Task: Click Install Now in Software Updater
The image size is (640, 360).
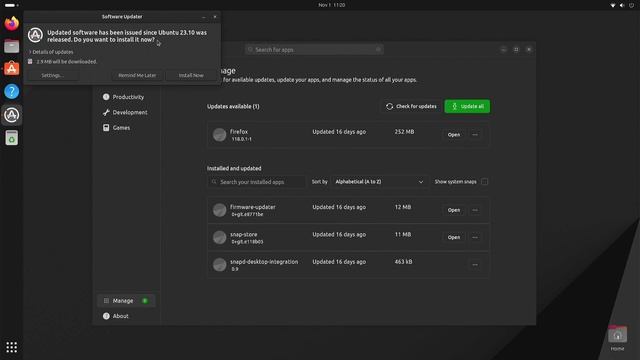Action: 191,76
